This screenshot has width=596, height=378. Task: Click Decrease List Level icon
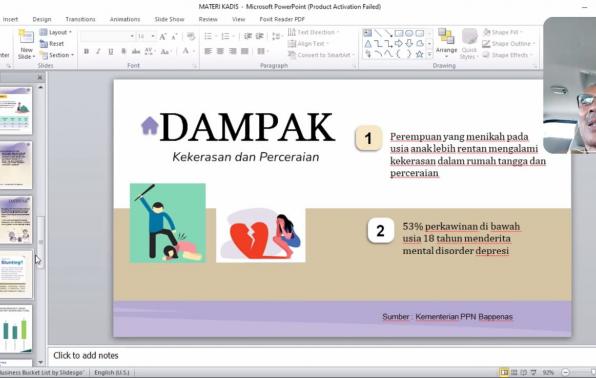pos(248,37)
